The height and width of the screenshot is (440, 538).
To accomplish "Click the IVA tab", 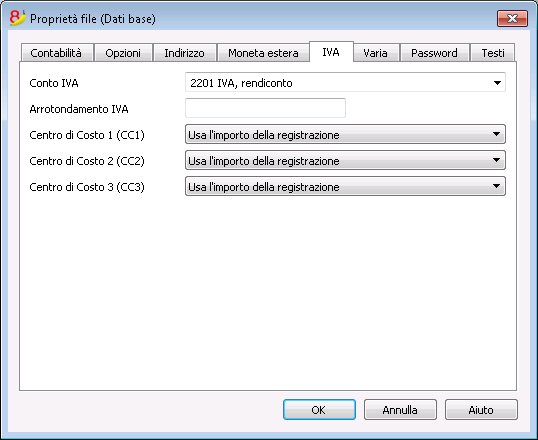I will (331, 52).
